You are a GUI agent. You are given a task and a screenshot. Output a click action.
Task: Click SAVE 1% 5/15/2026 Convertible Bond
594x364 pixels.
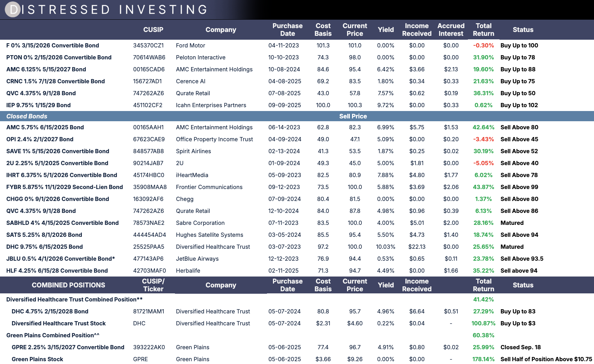point(58,151)
